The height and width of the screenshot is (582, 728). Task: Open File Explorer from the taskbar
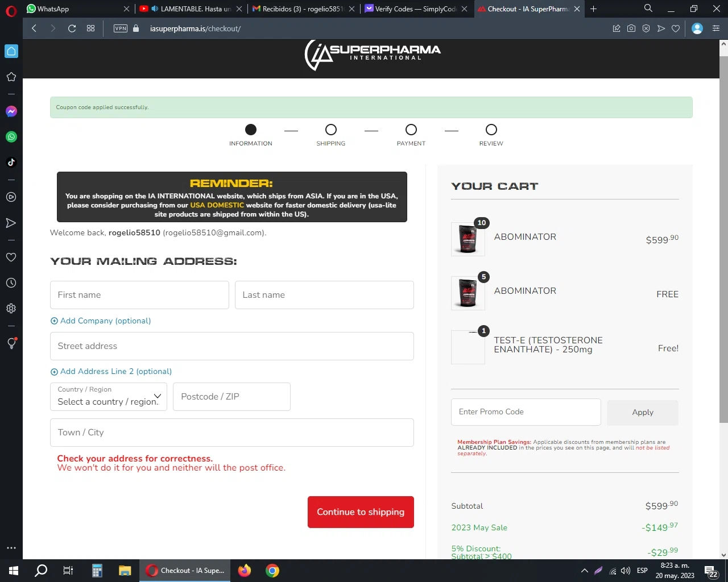coord(125,571)
